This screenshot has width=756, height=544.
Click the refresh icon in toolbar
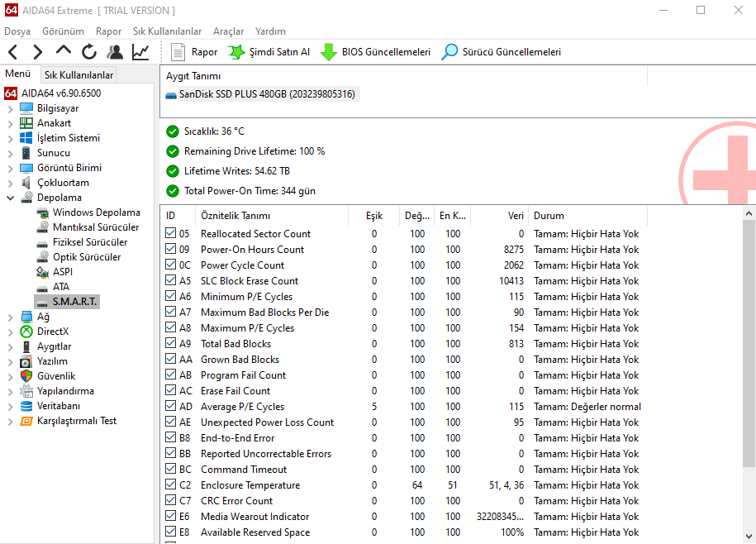(x=88, y=52)
